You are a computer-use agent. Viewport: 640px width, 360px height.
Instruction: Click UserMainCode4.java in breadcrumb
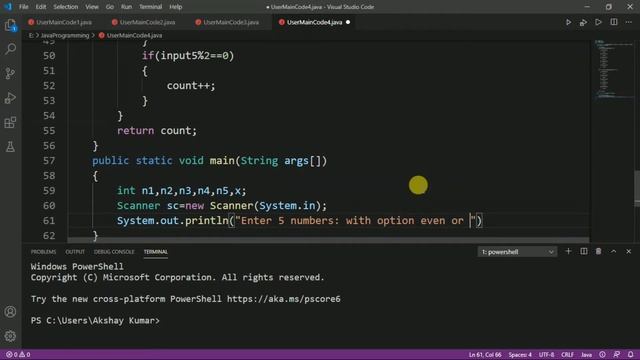134,36
